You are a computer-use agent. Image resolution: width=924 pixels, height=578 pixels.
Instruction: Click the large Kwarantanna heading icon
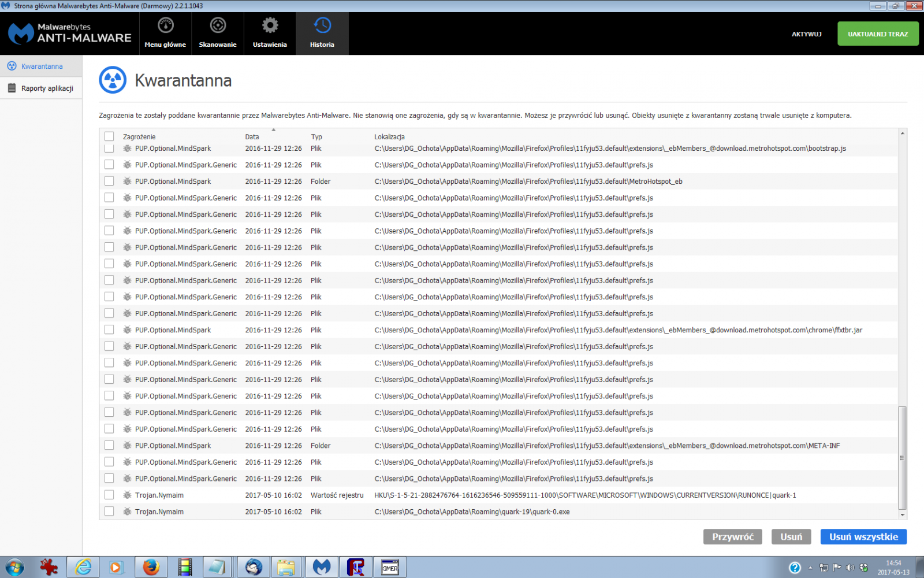click(113, 80)
